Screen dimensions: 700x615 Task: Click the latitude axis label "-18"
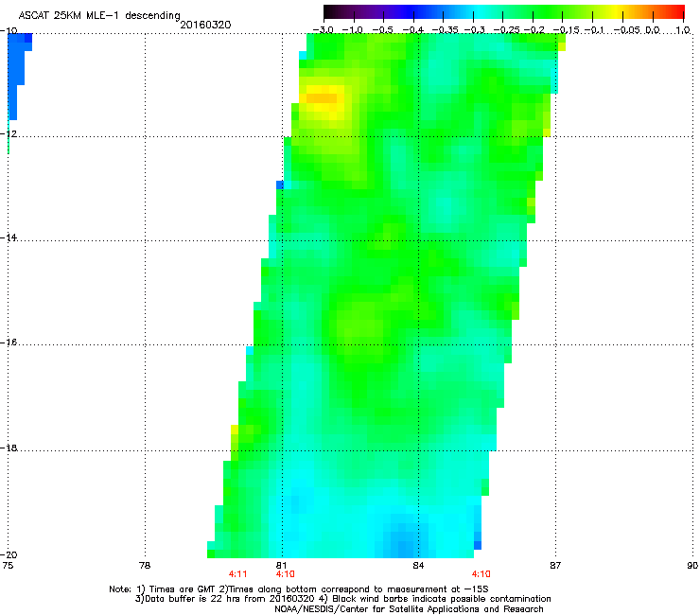[x=9, y=448]
